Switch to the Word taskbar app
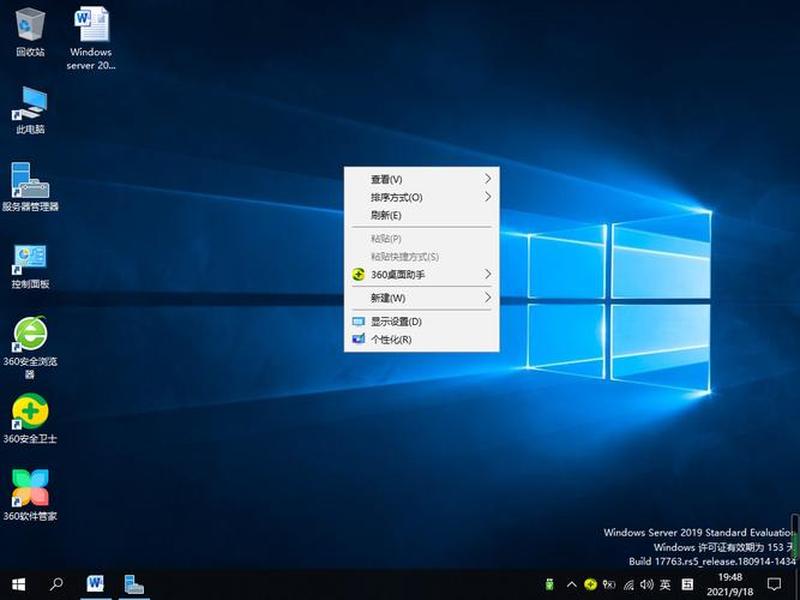 coord(95,584)
